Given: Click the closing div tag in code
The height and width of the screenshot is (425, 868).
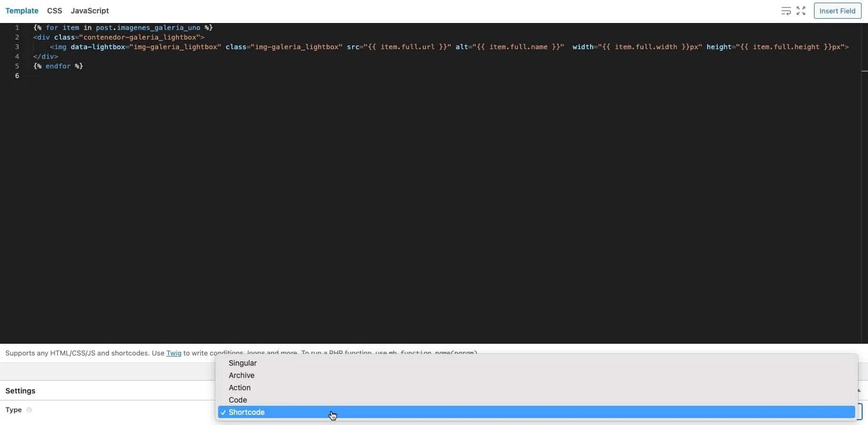Looking at the screenshot, I should (x=45, y=57).
